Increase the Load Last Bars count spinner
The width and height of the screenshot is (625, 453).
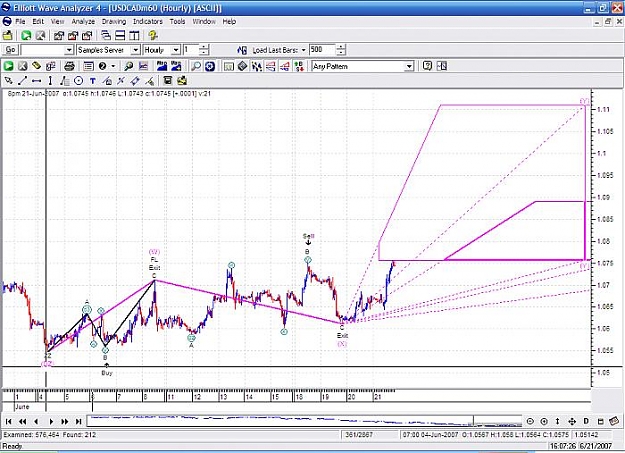(x=341, y=47)
